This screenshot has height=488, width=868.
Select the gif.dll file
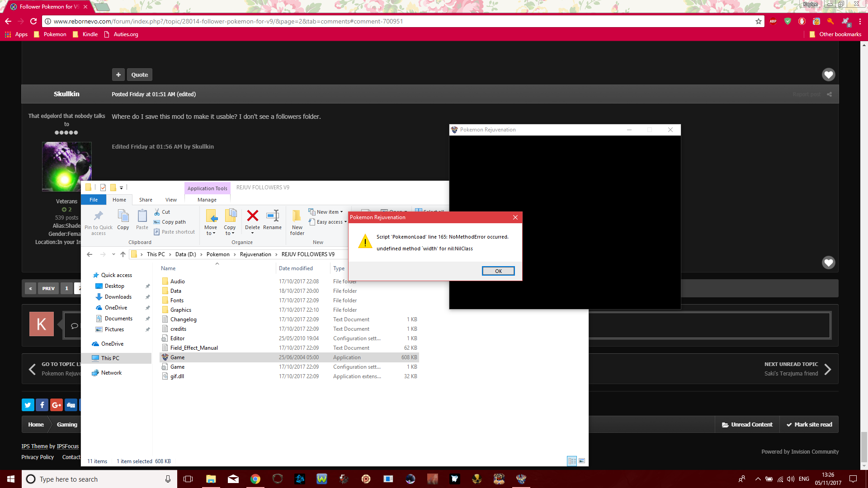pos(177,376)
